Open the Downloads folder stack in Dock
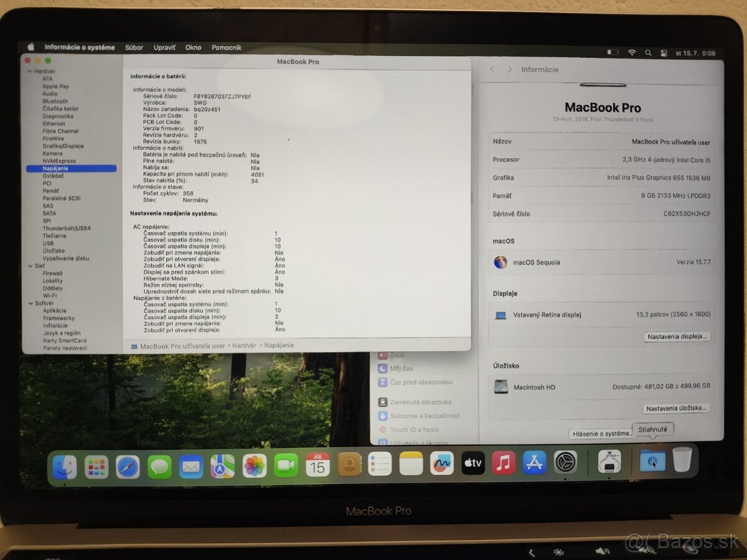Screen dimensions: 747x560 652,460
